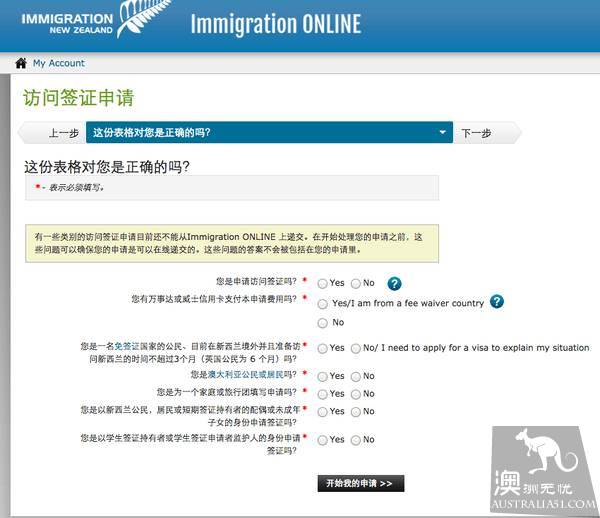
Task: Open help for the visitor visa question
Action: tap(394, 283)
